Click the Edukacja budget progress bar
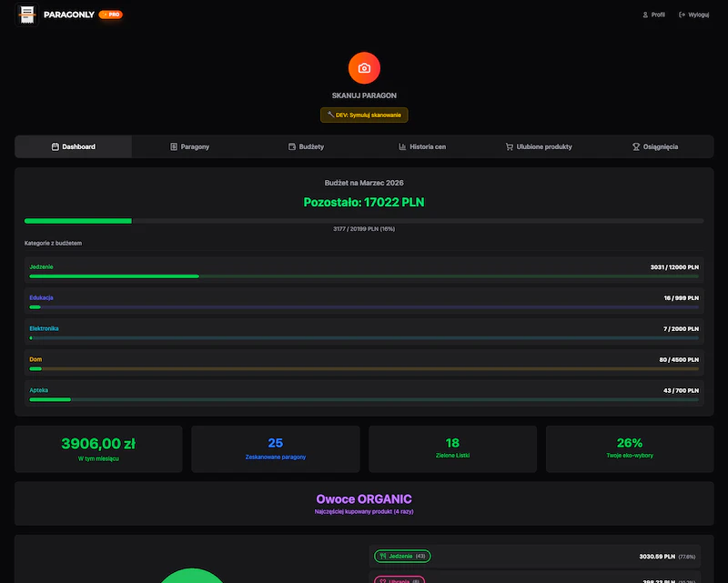 point(364,307)
